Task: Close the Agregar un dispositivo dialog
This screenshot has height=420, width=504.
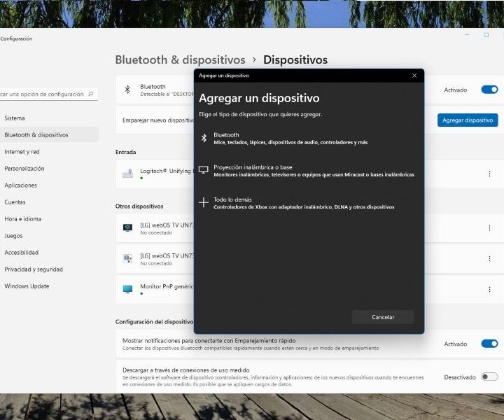Action: (414, 76)
